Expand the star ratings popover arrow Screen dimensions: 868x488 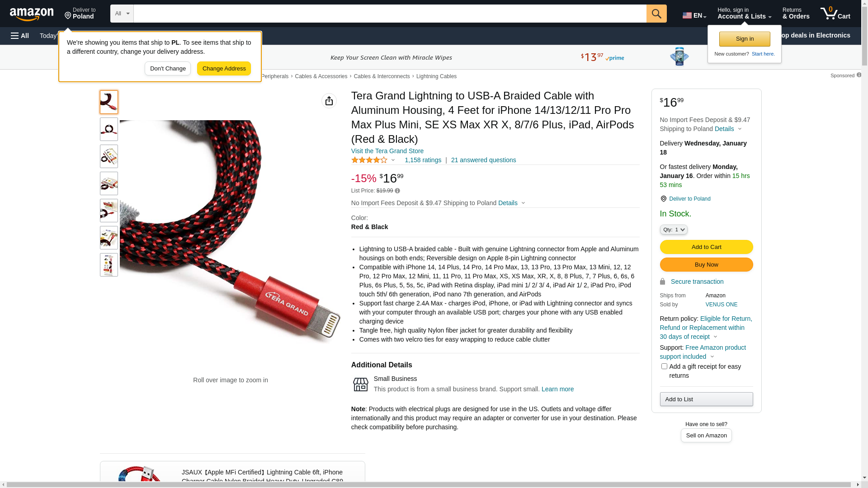pos(393,160)
